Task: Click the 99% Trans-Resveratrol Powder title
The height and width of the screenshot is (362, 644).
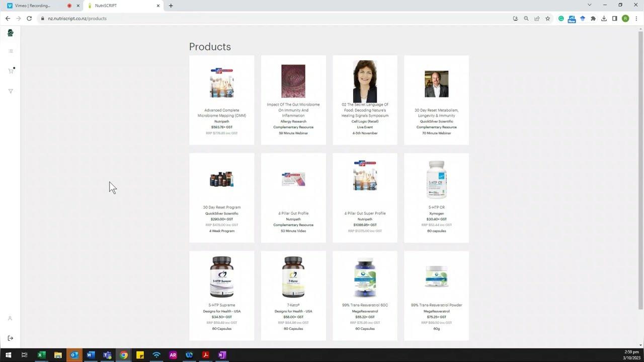Action: [436, 305]
